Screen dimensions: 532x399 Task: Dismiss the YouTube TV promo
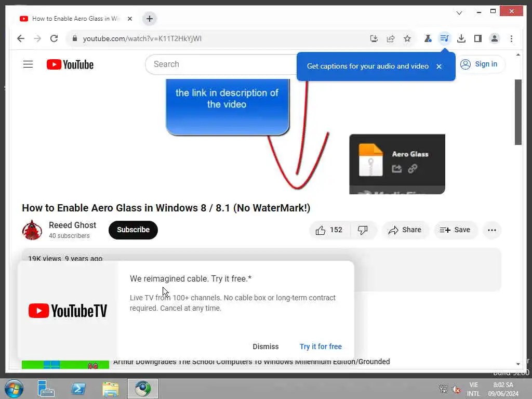point(265,347)
